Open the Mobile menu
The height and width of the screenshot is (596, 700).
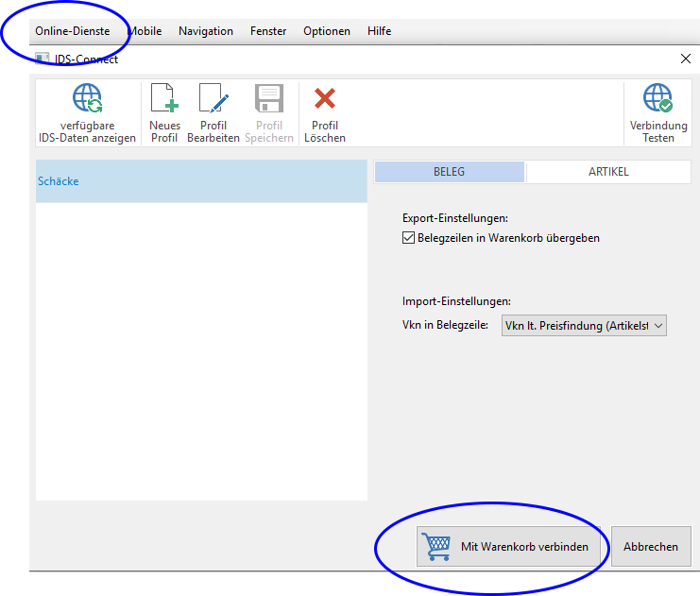[145, 31]
